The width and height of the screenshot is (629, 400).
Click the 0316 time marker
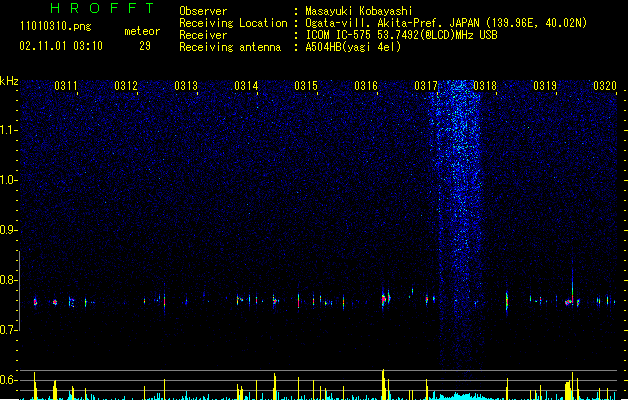pos(366,86)
